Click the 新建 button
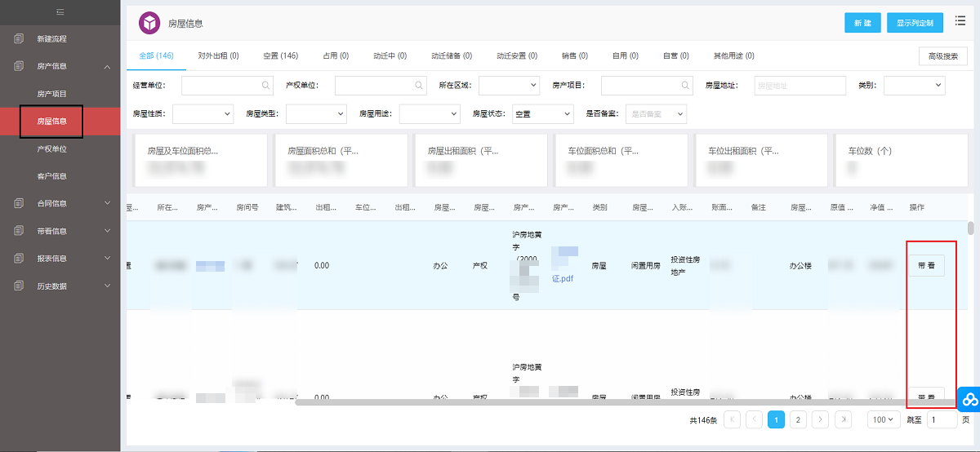980x452 pixels. pos(862,23)
